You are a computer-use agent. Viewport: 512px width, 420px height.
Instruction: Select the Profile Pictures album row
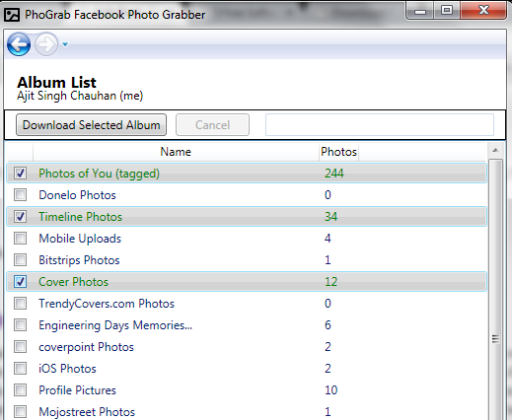[247, 390]
